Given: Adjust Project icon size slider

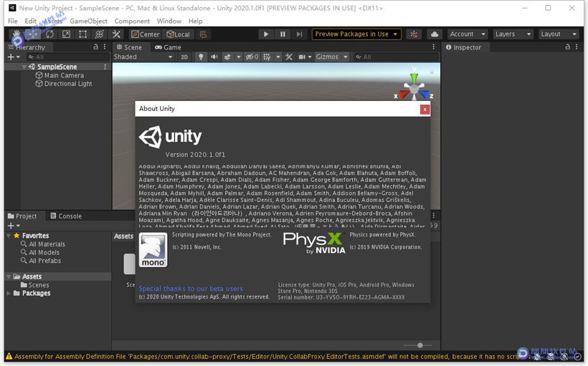Looking at the screenshot, I should click(x=418, y=345).
